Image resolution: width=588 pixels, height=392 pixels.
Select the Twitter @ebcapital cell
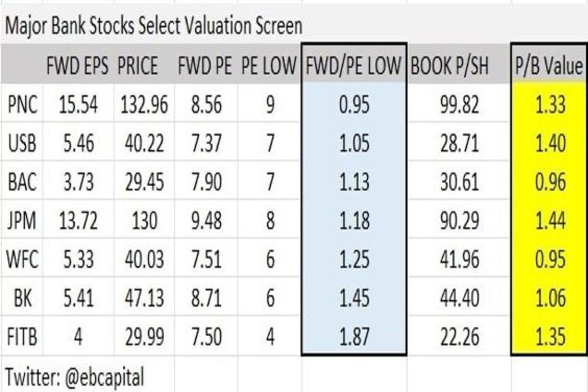[74, 377]
